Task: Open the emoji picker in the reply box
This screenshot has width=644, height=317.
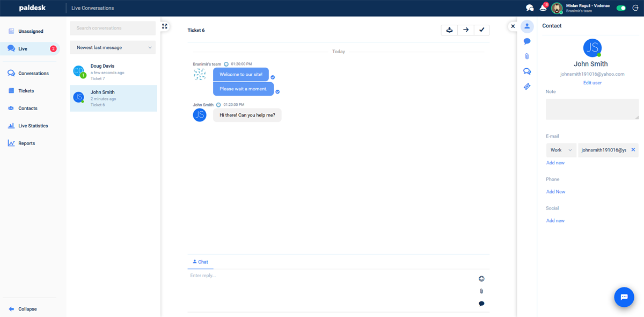Action: pos(481,278)
